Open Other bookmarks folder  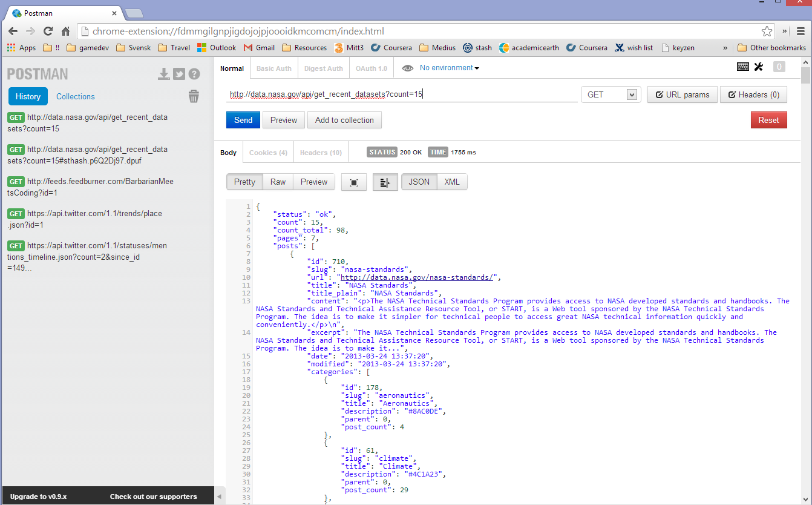(772, 48)
